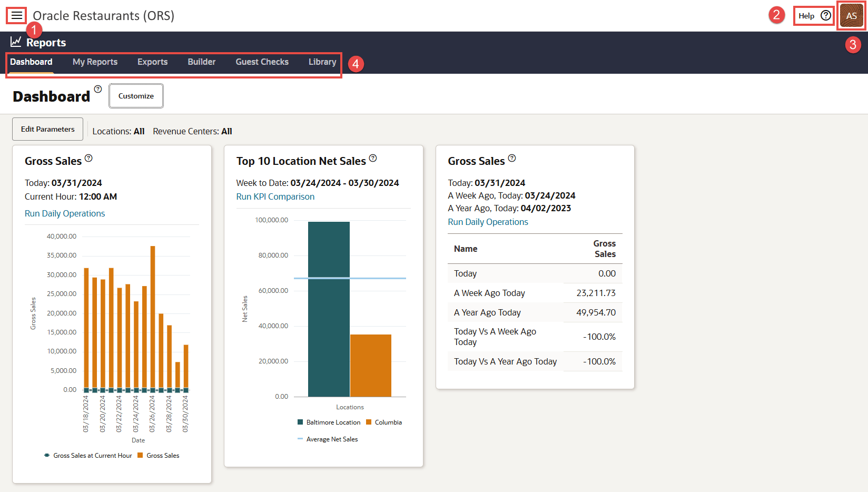Open help icon on left Gross Sales card
This screenshot has width=868, height=492.
point(88,158)
